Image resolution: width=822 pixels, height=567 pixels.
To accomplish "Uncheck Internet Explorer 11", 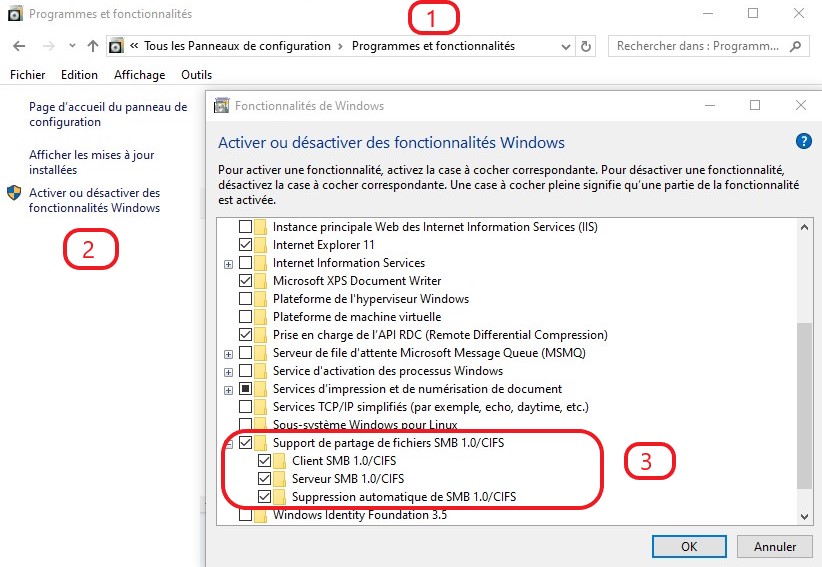I will (245, 245).
